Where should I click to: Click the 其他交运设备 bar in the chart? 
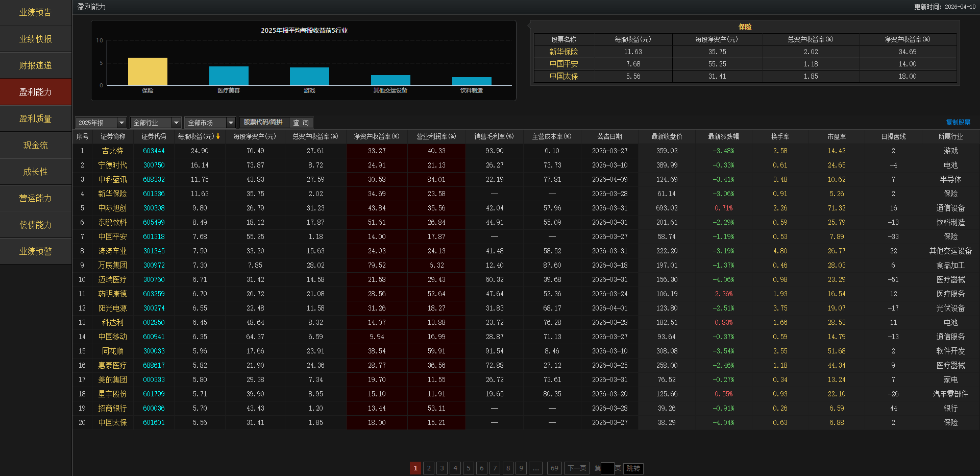(390, 80)
